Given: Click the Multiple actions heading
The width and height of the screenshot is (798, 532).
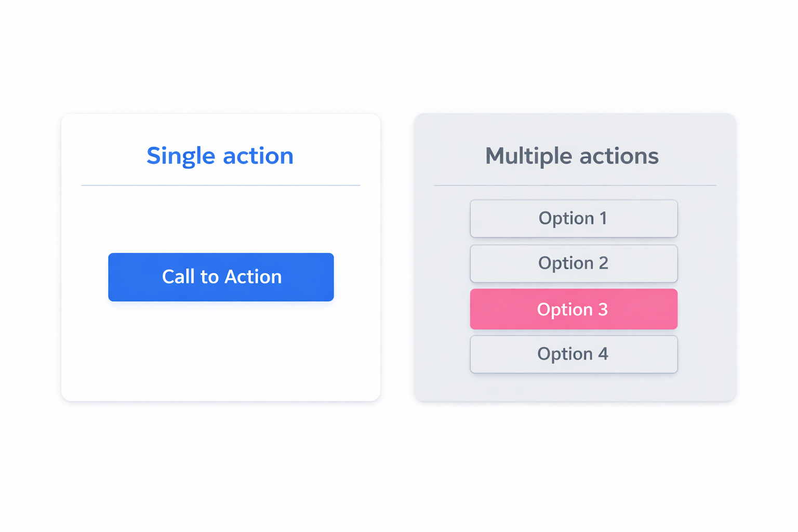Looking at the screenshot, I should 571,156.
